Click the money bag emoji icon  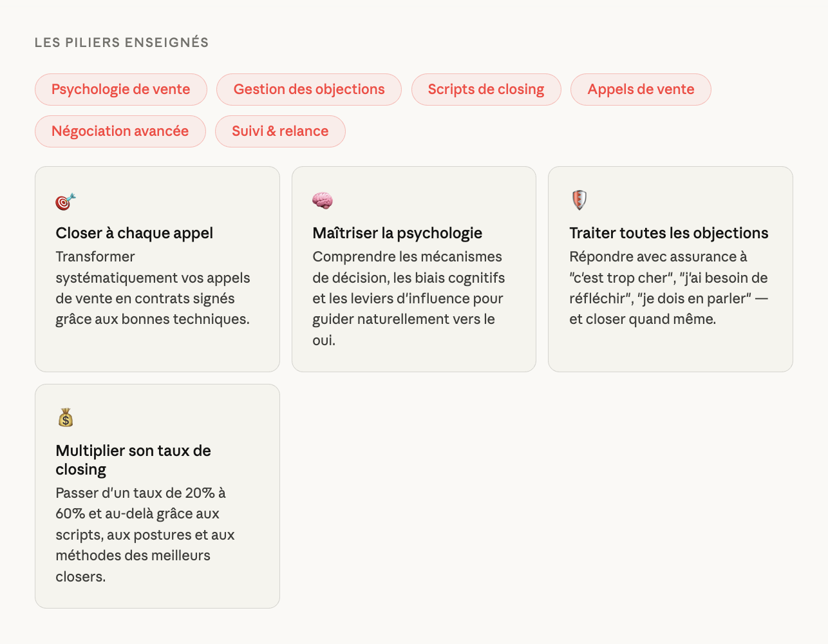66,418
